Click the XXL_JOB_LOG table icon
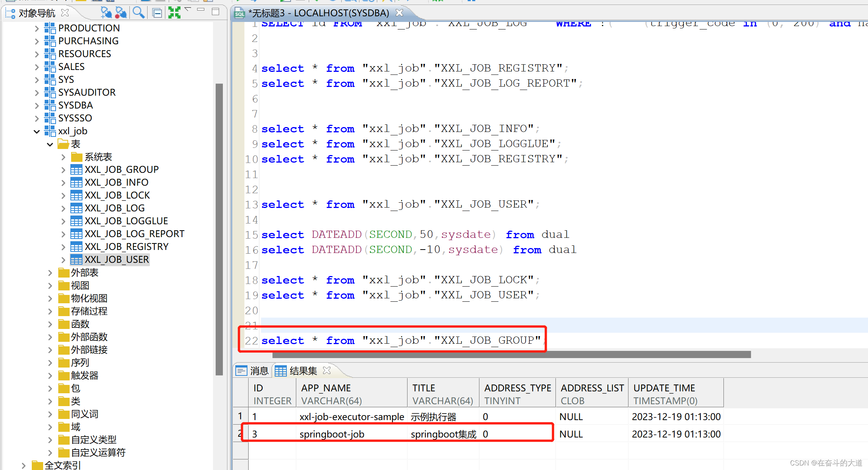The width and height of the screenshot is (868, 470). click(x=76, y=208)
